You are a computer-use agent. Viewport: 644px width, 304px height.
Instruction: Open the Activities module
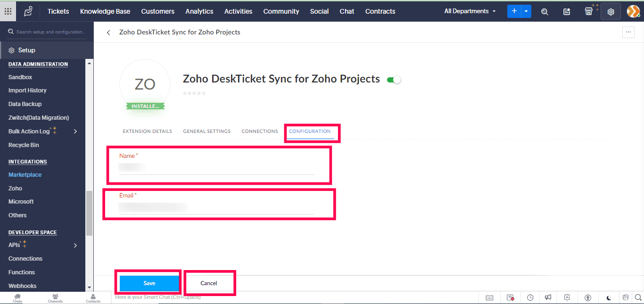(238, 11)
